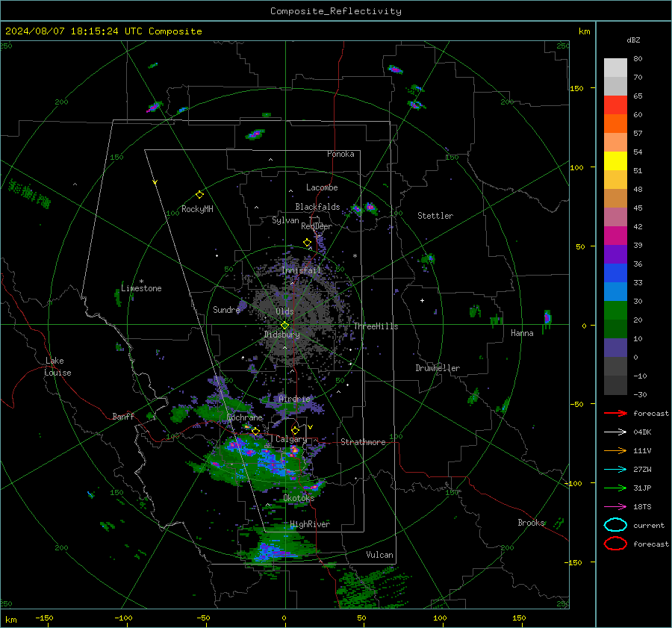Click the Blackfalds city label
This screenshot has width=672, height=628.
pyautogui.click(x=317, y=207)
